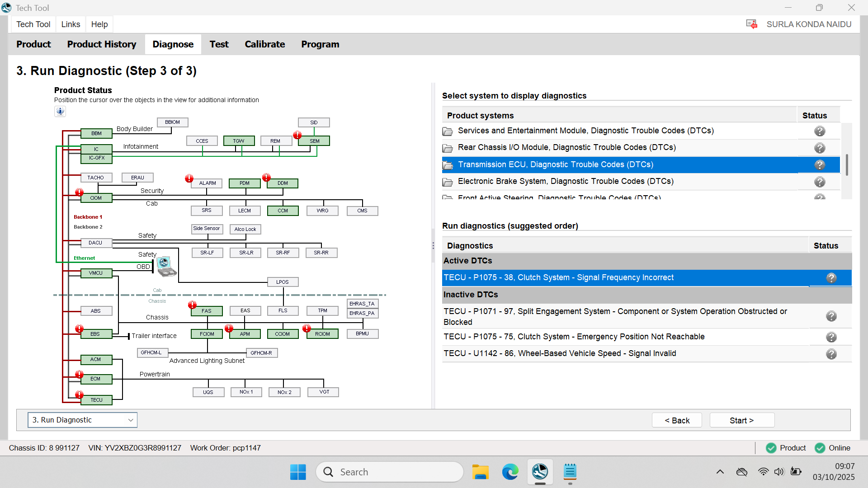
Task: Select the ECM node in the diagram
Action: click(96, 379)
